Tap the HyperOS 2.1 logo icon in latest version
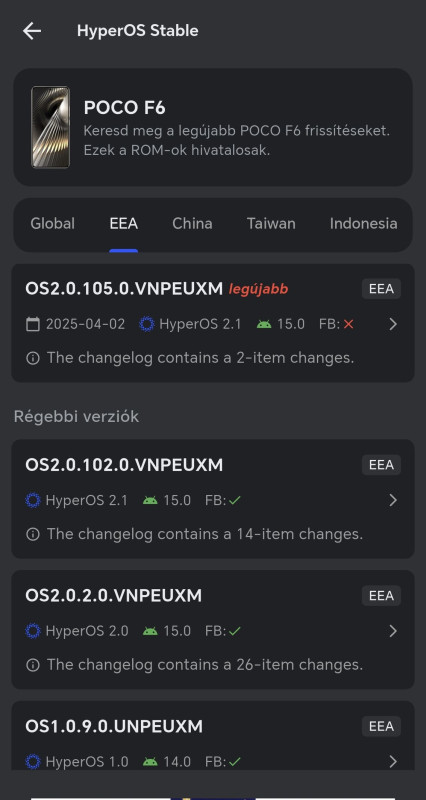The height and width of the screenshot is (800, 426). [146, 324]
